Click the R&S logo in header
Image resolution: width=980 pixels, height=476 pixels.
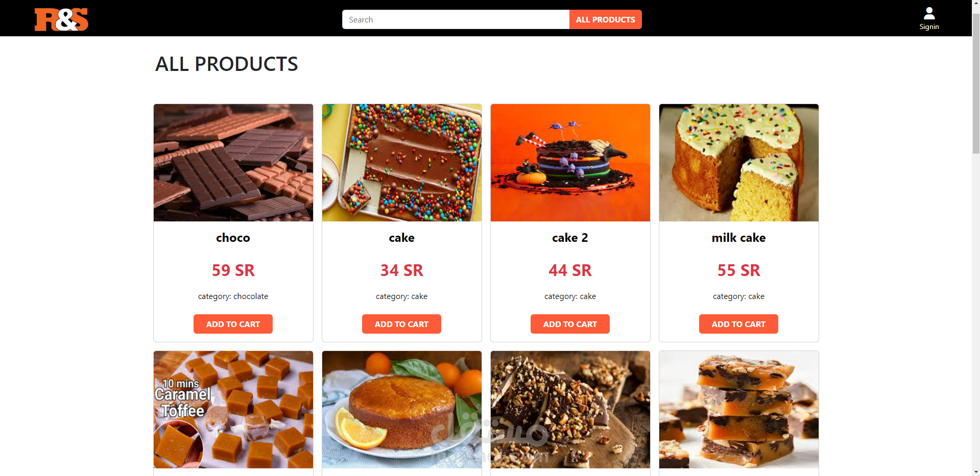61,19
